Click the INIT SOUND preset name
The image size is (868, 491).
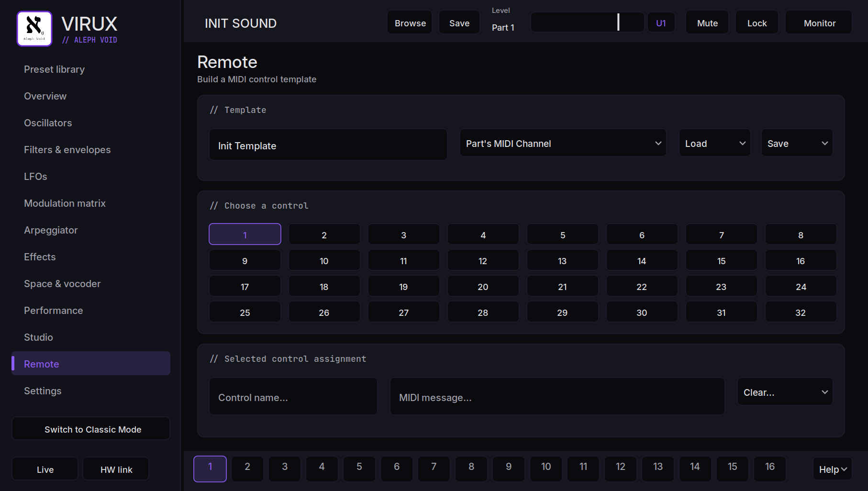(241, 23)
